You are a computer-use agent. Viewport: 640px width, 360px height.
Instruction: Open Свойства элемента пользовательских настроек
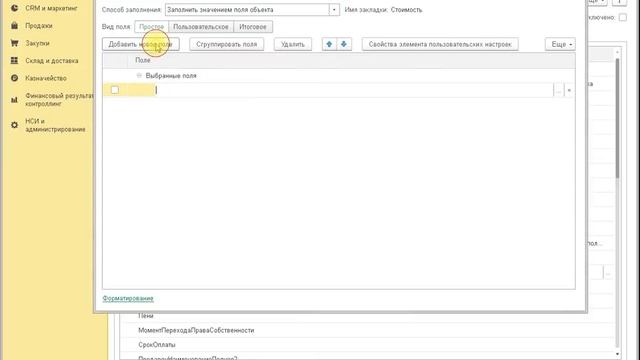coord(440,44)
